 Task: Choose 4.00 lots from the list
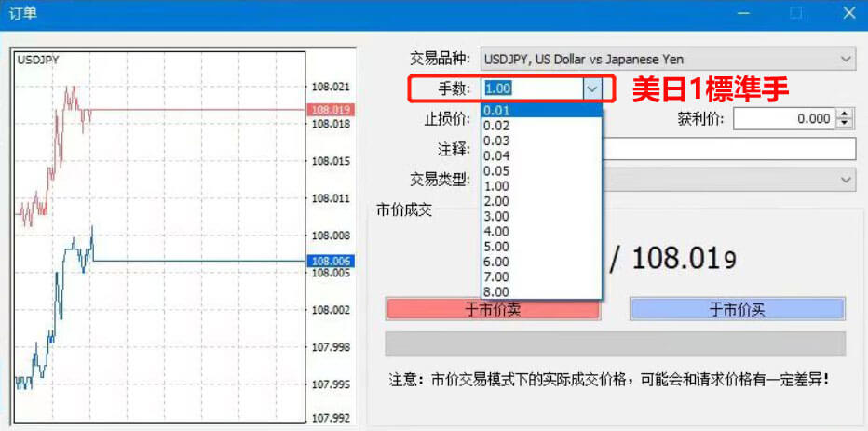click(x=541, y=231)
